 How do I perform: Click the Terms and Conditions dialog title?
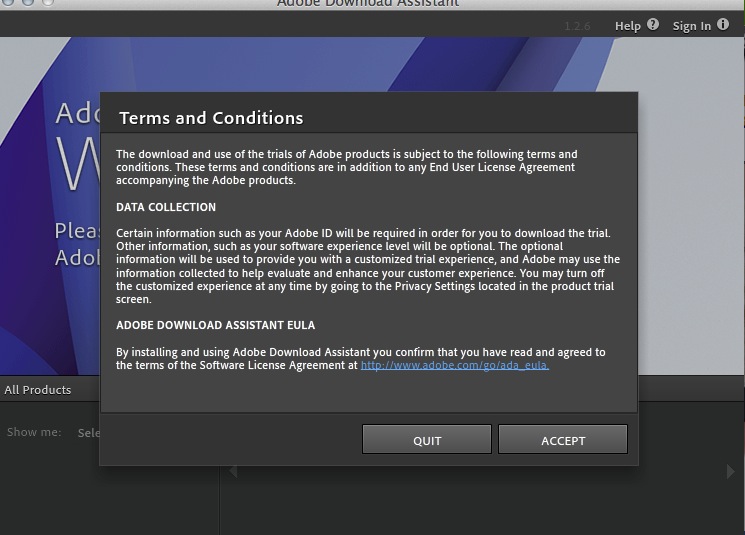tap(211, 118)
